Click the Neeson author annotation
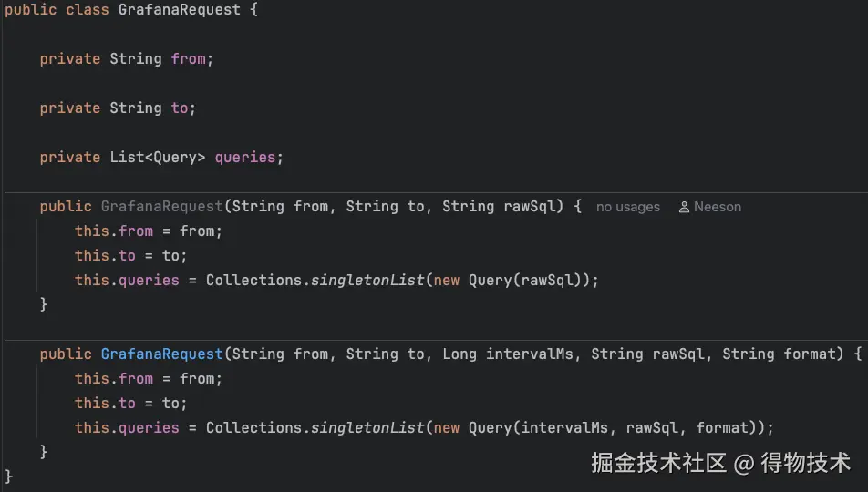868x492 pixels. pyautogui.click(x=710, y=207)
